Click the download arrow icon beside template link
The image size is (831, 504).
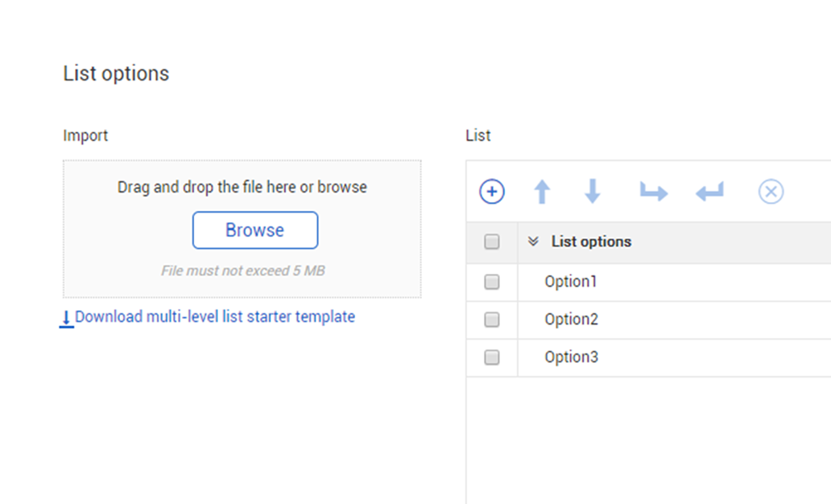pyautogui.click(x=66, y=319)
